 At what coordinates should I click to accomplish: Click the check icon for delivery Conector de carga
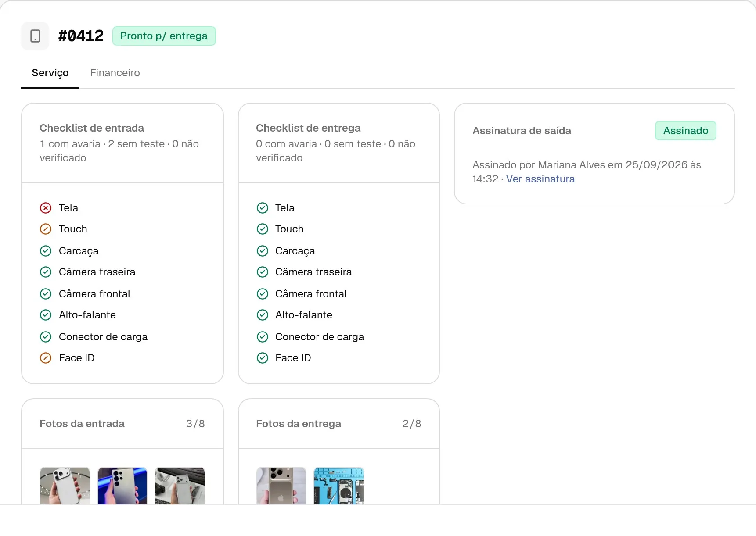[x=263, y=337]
